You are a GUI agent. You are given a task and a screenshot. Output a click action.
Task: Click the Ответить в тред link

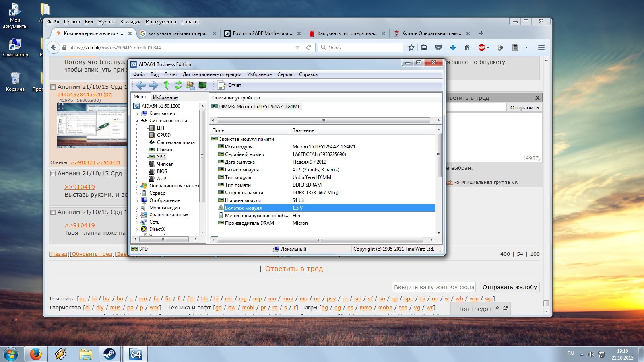(294, 269)
